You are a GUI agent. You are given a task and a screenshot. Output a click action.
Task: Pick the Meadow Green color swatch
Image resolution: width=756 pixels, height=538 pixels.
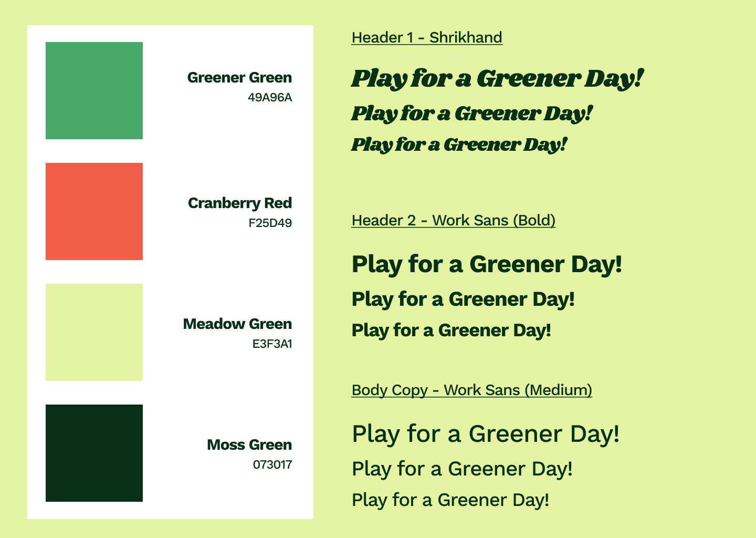point(94,332)
